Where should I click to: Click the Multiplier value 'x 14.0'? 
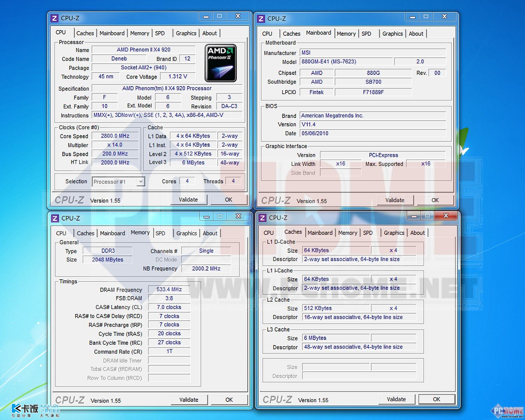pyautogui.click(x=115, y=145)
